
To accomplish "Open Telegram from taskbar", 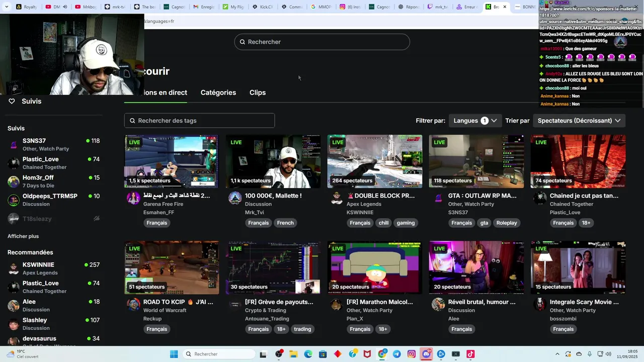I will pyautogui.click(x=397, y=354).
